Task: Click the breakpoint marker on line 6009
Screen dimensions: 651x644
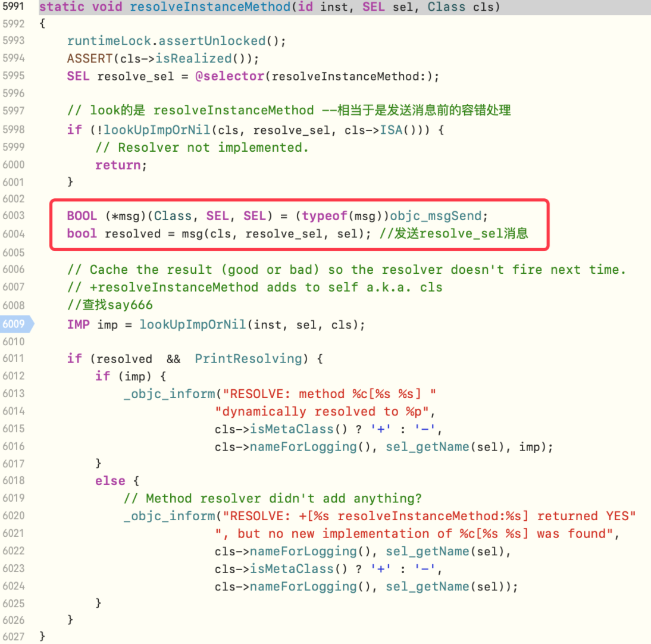Action: (17, 324)
